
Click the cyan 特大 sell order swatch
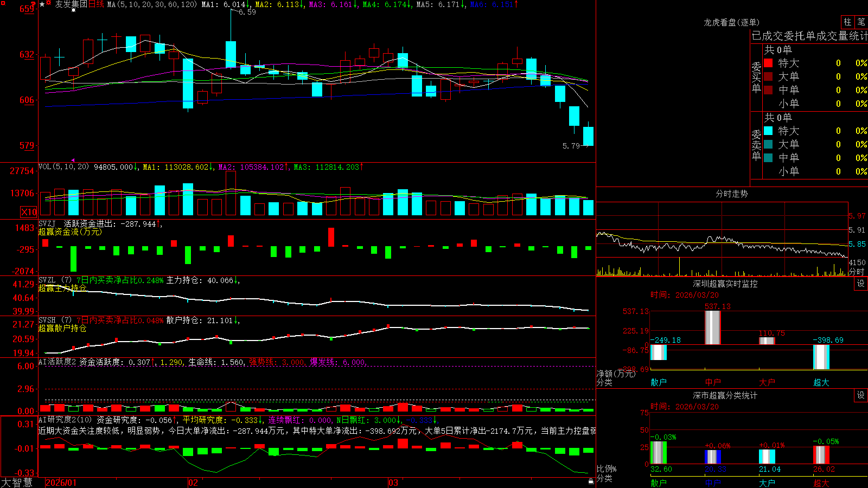pyautogui.click(x=768, y=131)
